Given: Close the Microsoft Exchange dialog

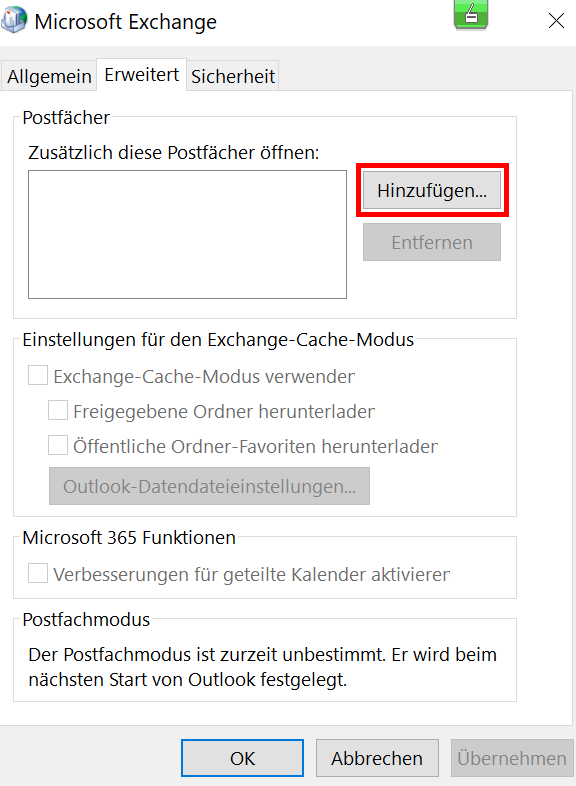Looking at the screenshot, I should (556, 21).
